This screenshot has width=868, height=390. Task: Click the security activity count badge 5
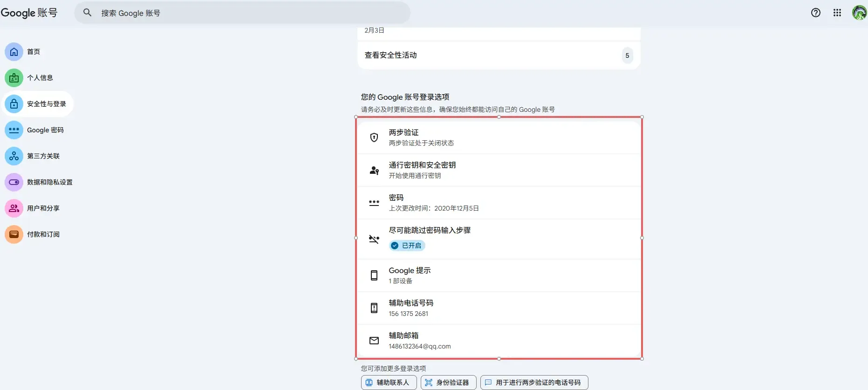(x=627, y=56)
